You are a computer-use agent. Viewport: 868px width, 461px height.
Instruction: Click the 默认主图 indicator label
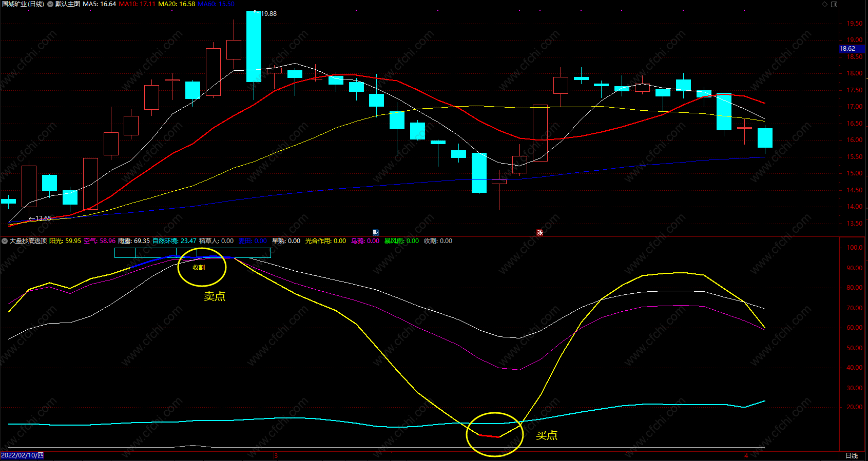[x=68, y=4]
